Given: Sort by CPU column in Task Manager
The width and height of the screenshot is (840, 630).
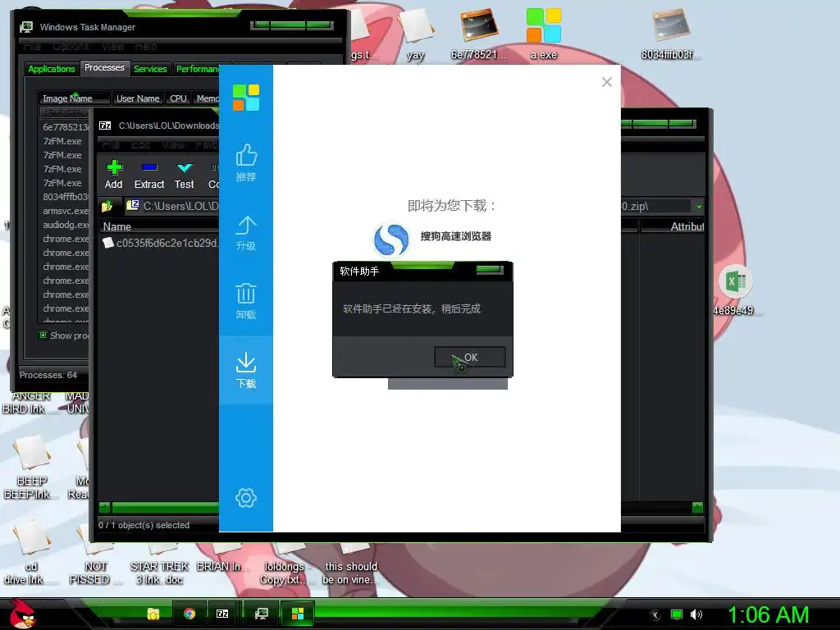Looking at the screenshot, I should (x=178, y=98).
